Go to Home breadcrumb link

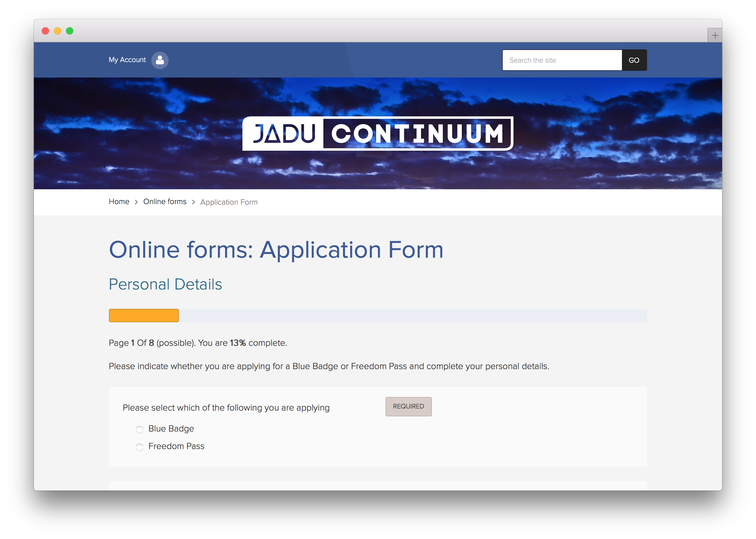click(x=119, y=201)
